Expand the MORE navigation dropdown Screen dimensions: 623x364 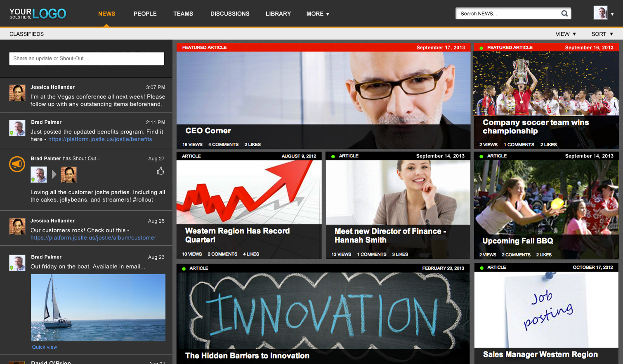pyautogui.click(x=318, y=14)
